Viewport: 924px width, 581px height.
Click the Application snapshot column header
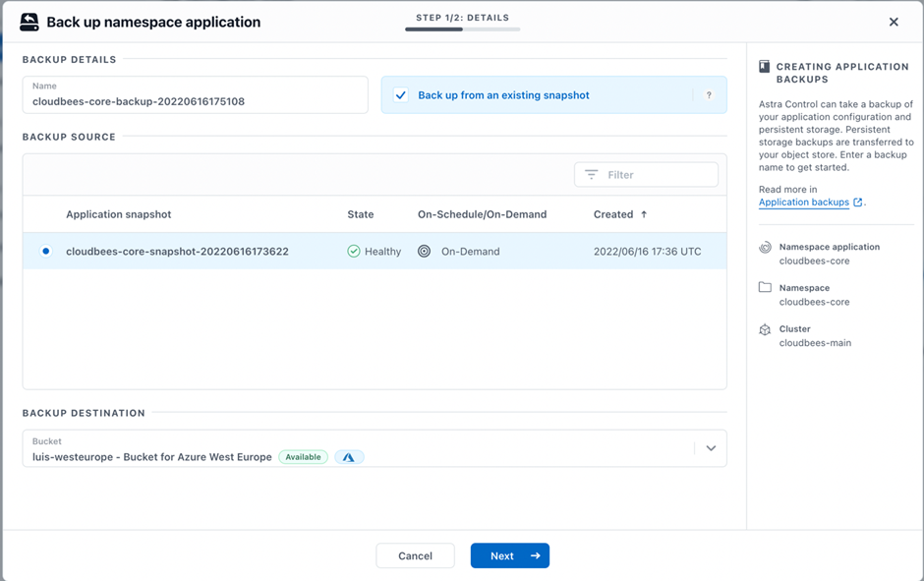(x=118, y=214)
